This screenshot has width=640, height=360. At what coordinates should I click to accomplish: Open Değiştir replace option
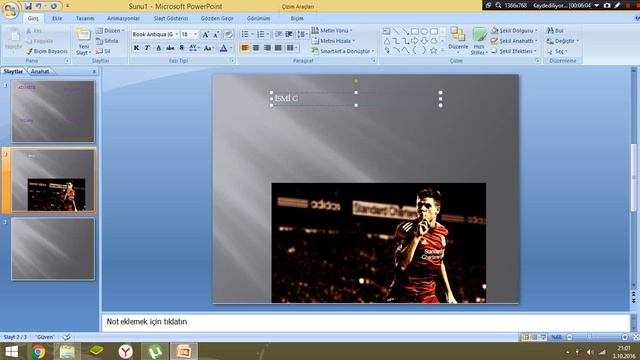click(563, 41)
